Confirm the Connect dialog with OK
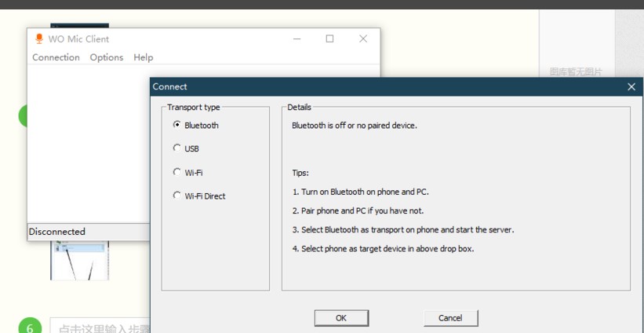This screenshot has height=333, width=644. (x=341, y=318)
